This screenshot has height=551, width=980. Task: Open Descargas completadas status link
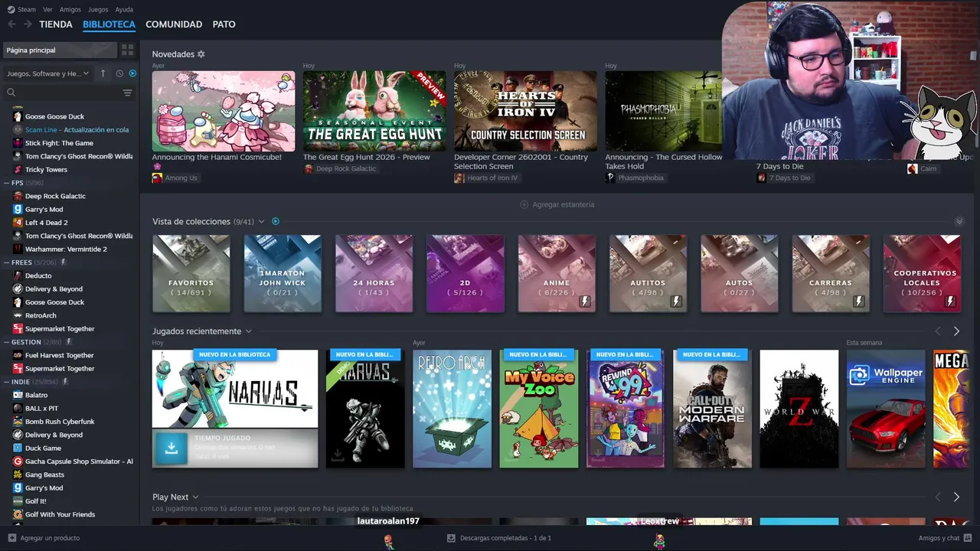point(499,538)
